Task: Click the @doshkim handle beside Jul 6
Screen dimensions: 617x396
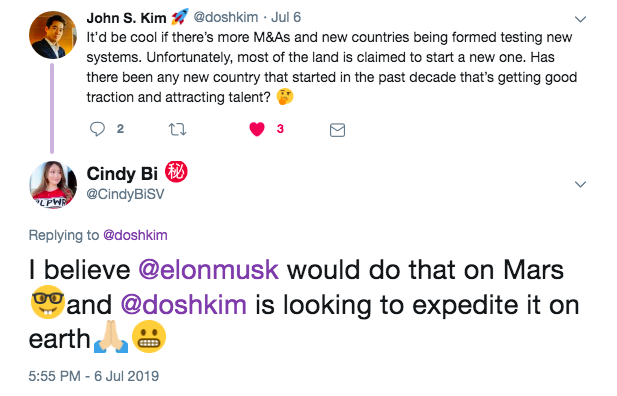Action: [226, 18]
